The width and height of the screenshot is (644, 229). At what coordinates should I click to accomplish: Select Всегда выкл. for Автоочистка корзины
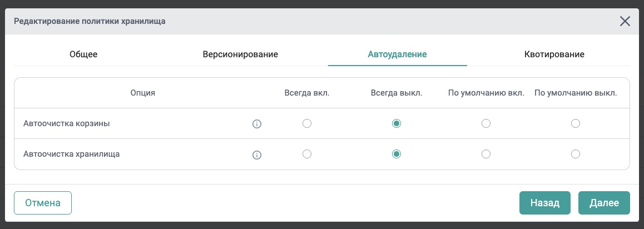[397, 123]
